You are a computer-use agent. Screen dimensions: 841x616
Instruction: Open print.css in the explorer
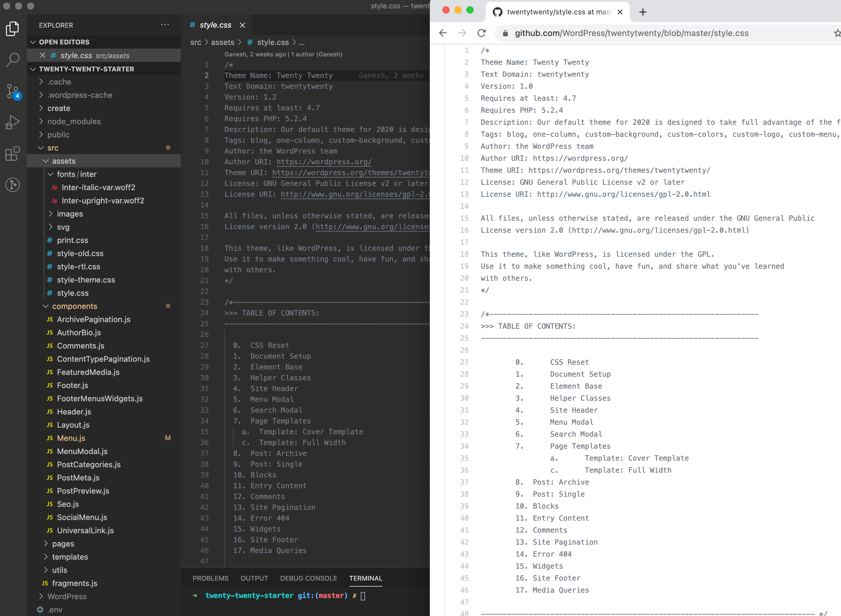tap(72, 240)
